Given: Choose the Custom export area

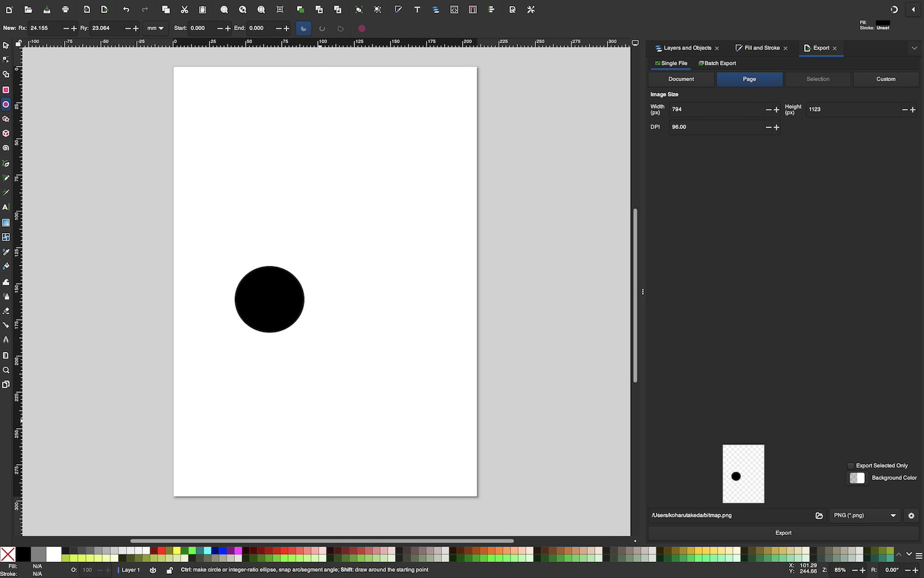Looking at the screenshot, I should pos(886,79).
